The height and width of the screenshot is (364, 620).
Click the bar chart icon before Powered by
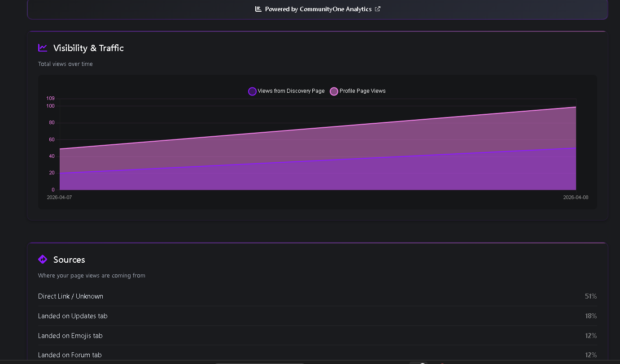tap(258, 9)
